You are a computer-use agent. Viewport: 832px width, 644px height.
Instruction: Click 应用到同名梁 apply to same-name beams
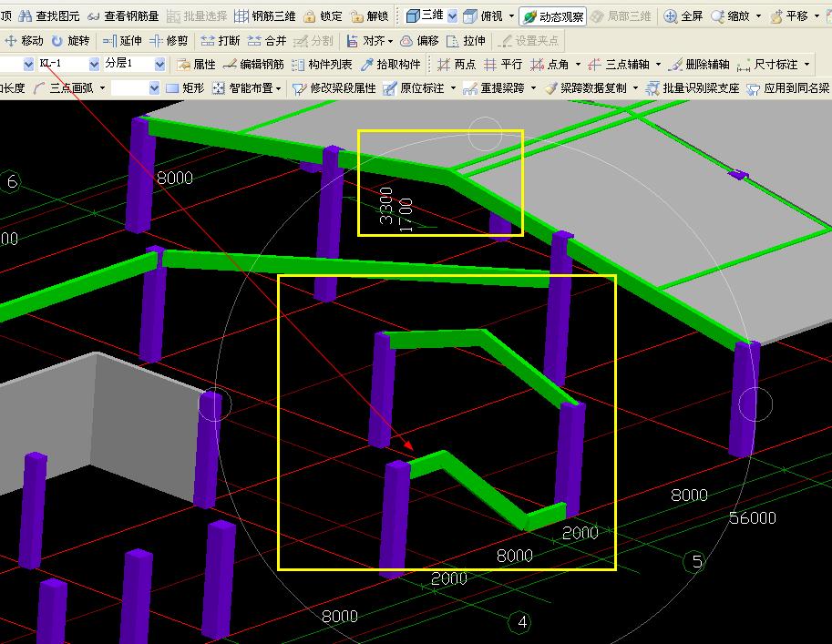coord(788,88)
